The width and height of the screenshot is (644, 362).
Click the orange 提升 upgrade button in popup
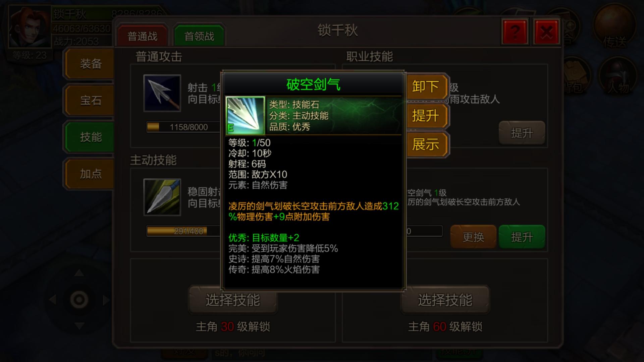point(426,116)
